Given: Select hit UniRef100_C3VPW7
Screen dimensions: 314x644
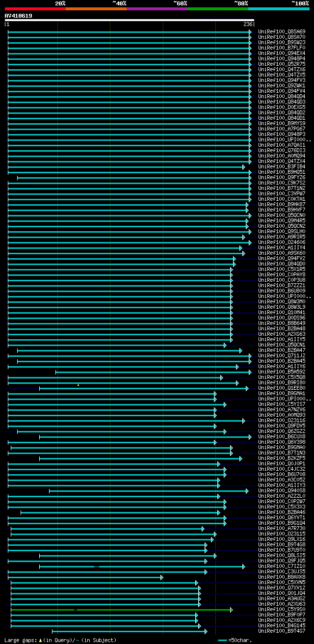Looking at the screenshot, I should click(x=282, y=193).
